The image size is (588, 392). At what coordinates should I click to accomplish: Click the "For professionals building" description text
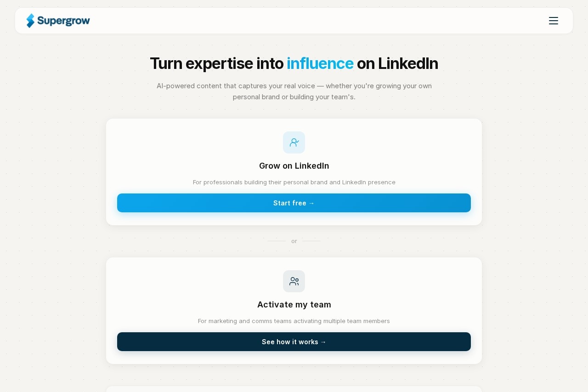click(294, 182)
